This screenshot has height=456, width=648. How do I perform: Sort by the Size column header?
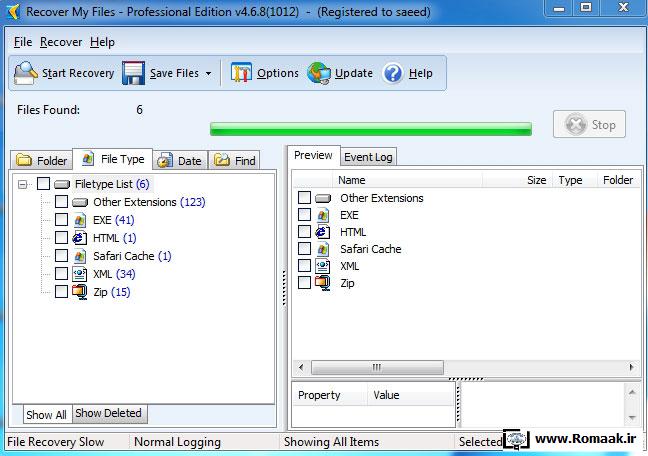[x=518, y=180]
